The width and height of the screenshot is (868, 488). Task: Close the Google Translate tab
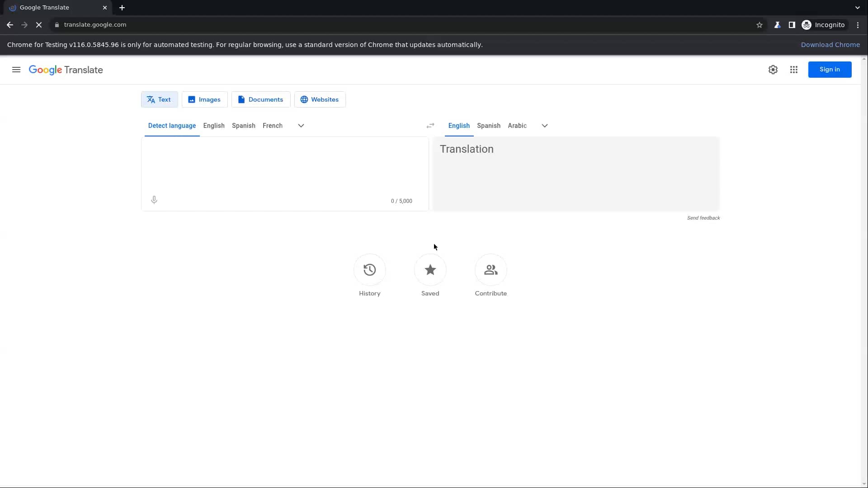[105, 8]
